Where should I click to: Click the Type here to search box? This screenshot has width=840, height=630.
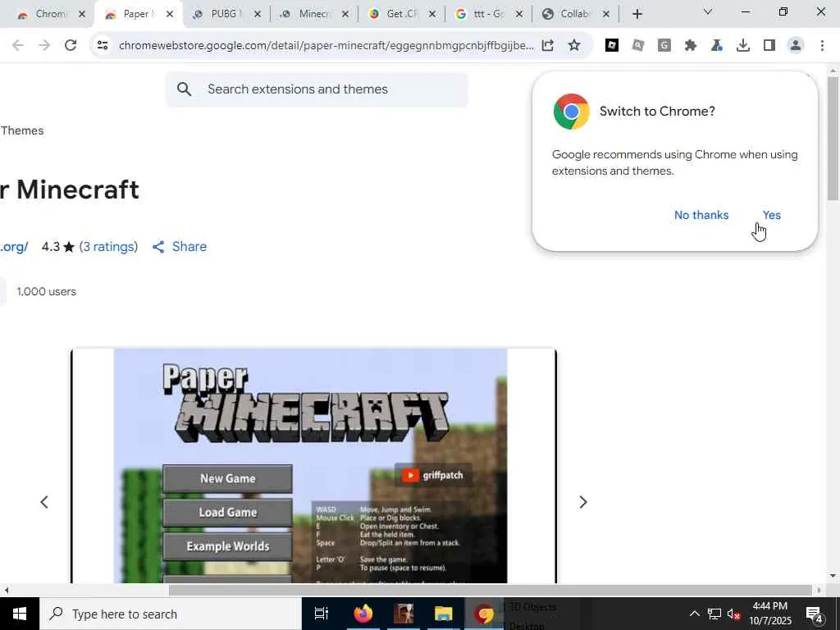click(x=171, y=614)
